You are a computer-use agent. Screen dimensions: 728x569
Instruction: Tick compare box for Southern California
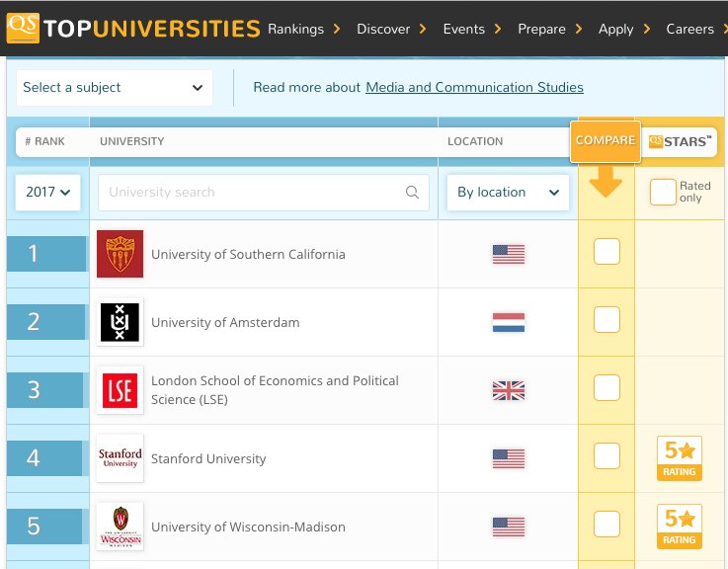607,251
